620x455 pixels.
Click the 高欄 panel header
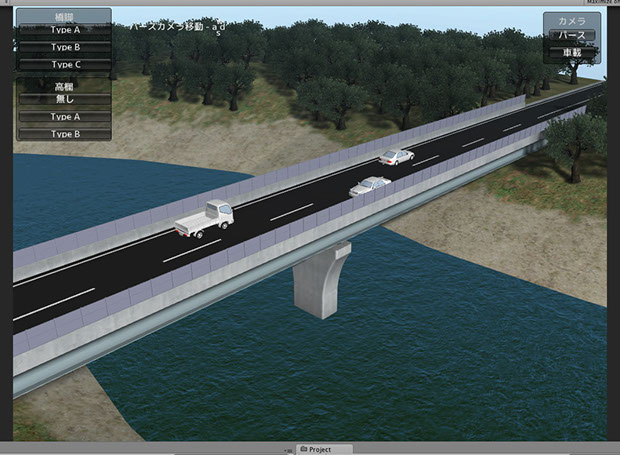(65, 87)
